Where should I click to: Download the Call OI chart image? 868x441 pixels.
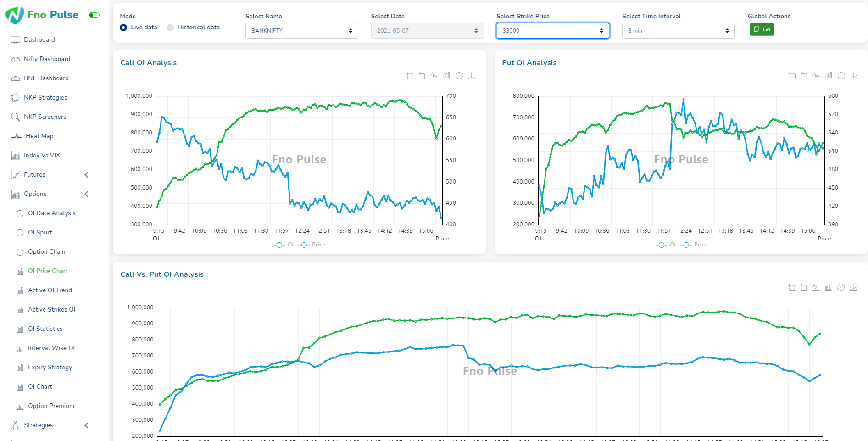pos(472,76)
